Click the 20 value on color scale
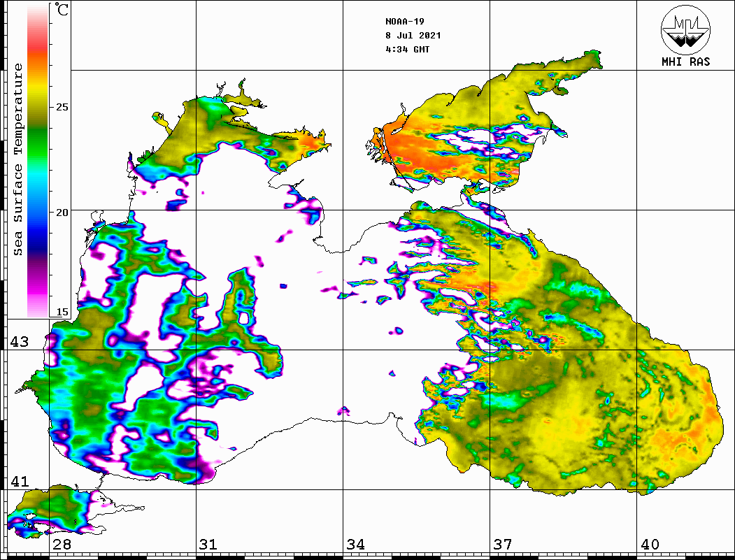Viewport: 735px width, 560px height. coord(62,213)
